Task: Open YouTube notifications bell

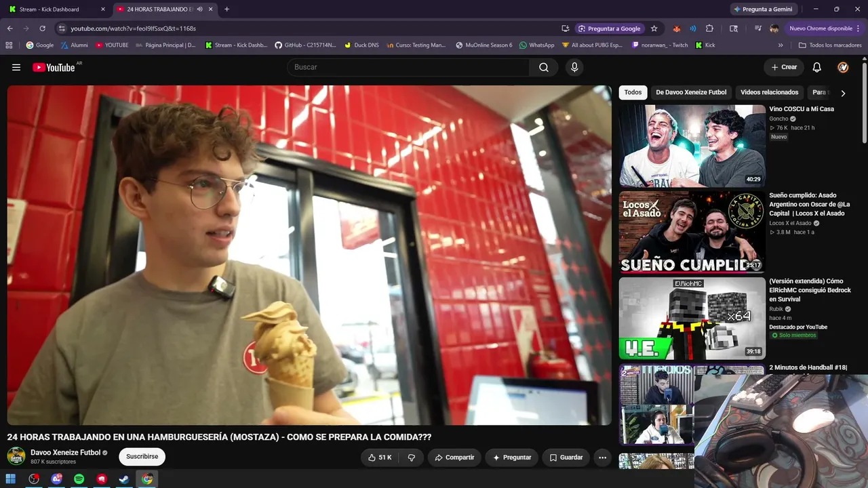Action: pos(817,67)
